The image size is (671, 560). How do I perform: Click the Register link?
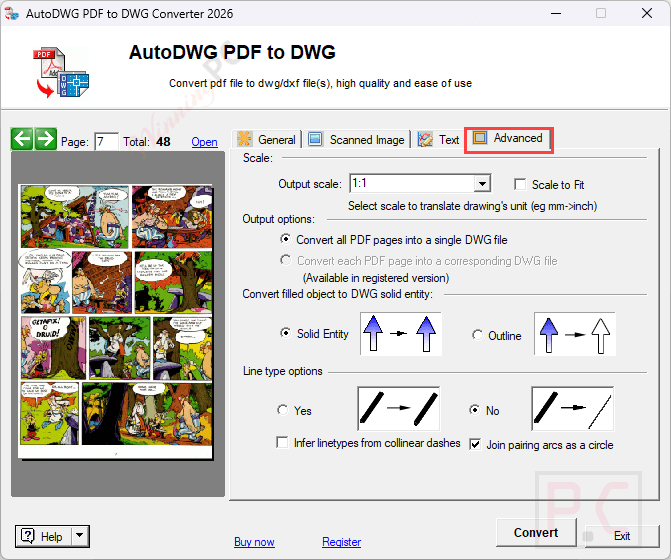tap(341, 542)
